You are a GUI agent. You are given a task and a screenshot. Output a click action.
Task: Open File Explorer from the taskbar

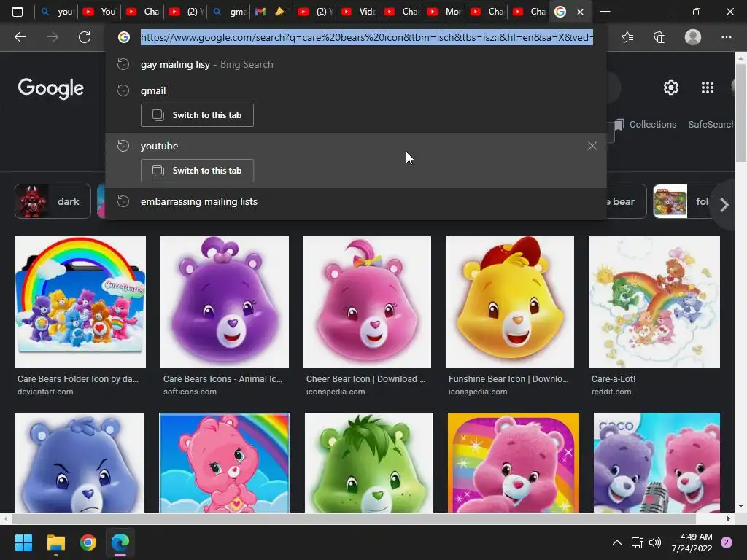point(55,542)
